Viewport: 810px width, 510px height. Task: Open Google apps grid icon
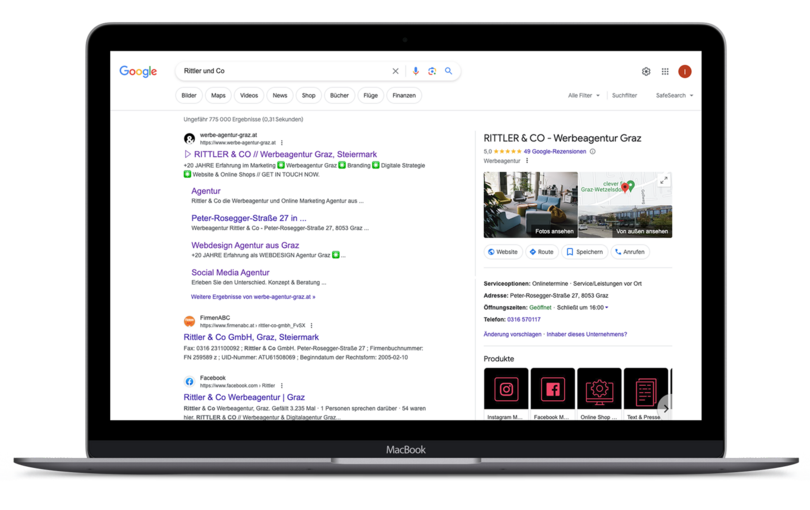(665, 72)
